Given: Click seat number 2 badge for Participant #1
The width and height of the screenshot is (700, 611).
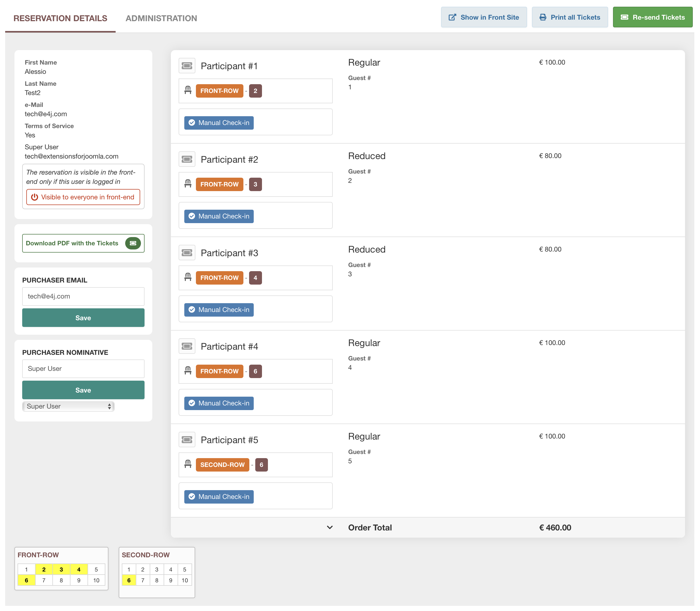Looking at the screenshot, I should tap(255, 91).
